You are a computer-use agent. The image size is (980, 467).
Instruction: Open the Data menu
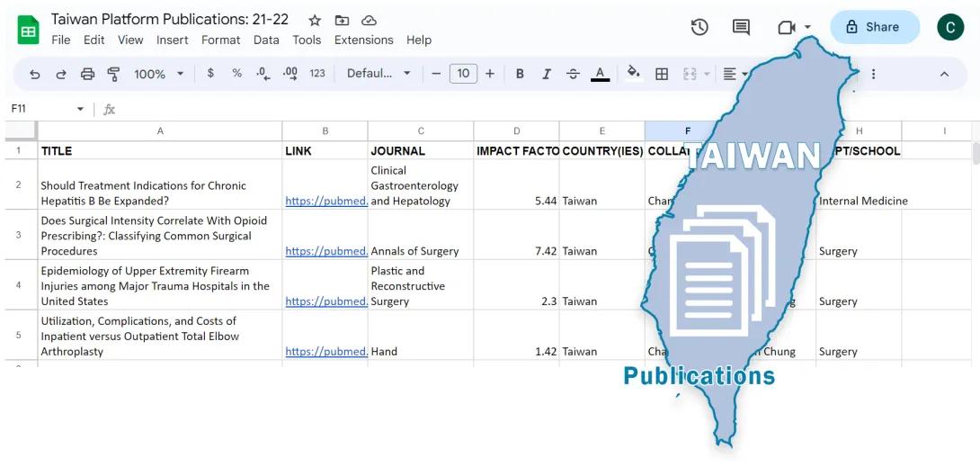(x=266, y=40)
